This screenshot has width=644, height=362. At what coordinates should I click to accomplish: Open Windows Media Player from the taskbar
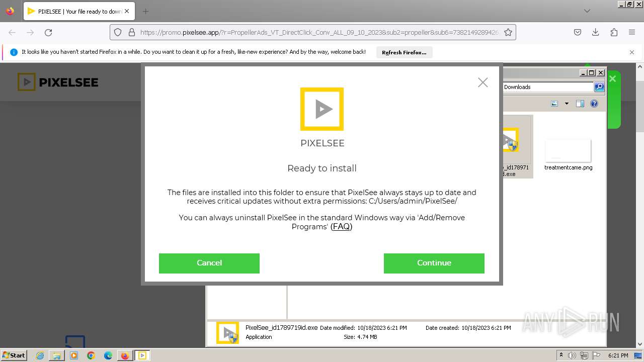74,355
